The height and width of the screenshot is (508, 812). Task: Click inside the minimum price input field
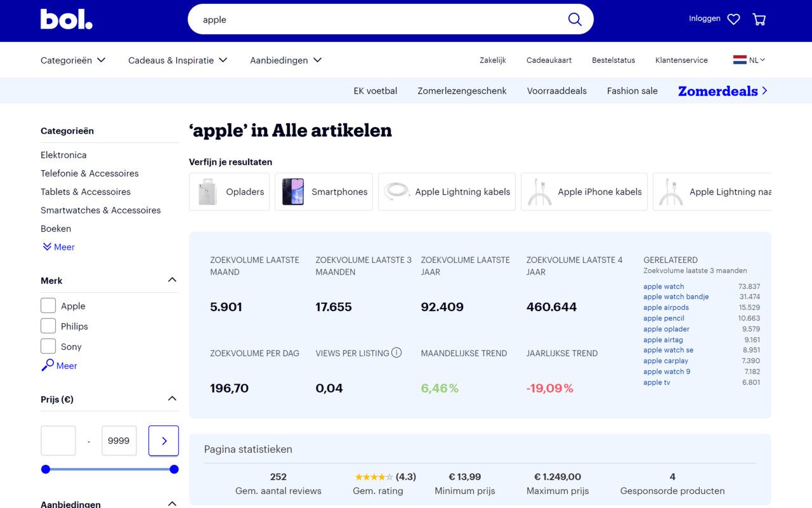coord(58,440)
